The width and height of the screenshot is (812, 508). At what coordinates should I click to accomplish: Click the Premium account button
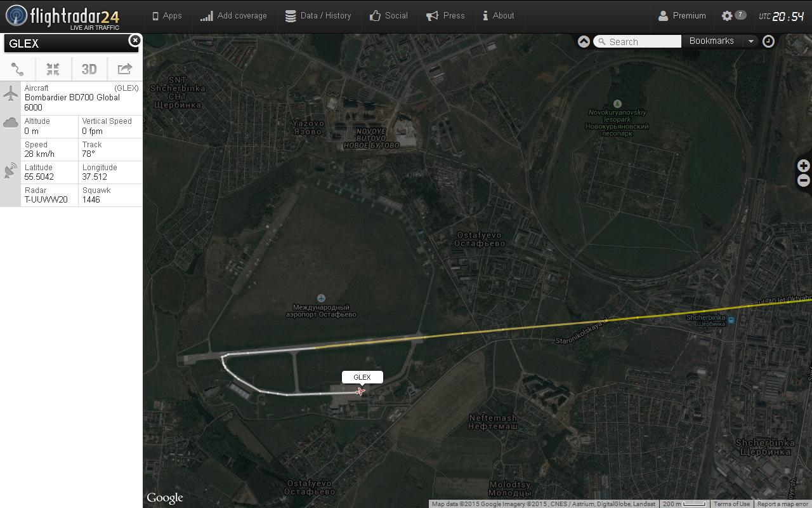[x=682, y=16]
